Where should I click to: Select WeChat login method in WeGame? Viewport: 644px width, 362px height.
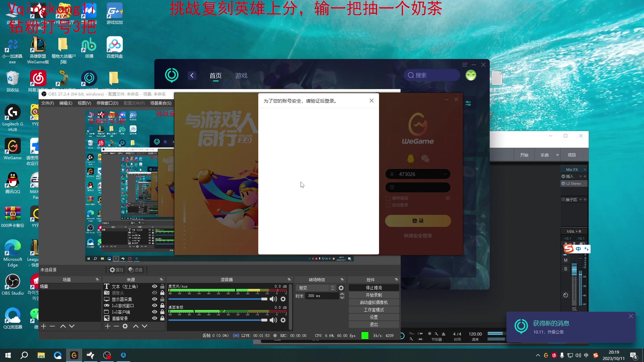[425, 158]
